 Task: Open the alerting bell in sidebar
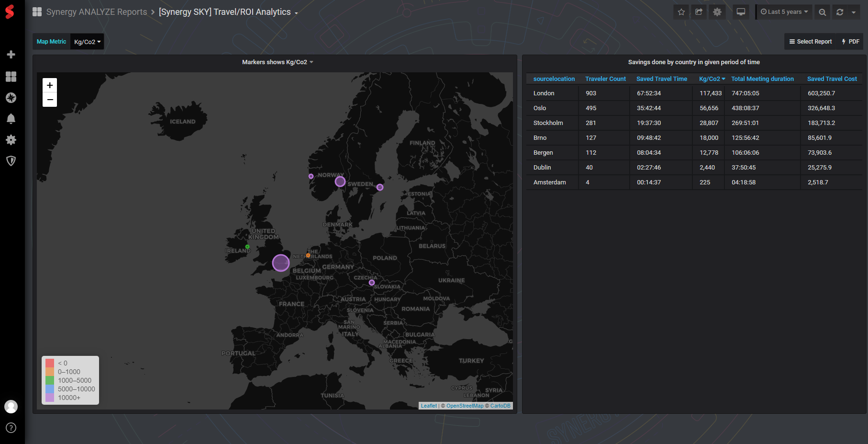(x=11, y=119)
